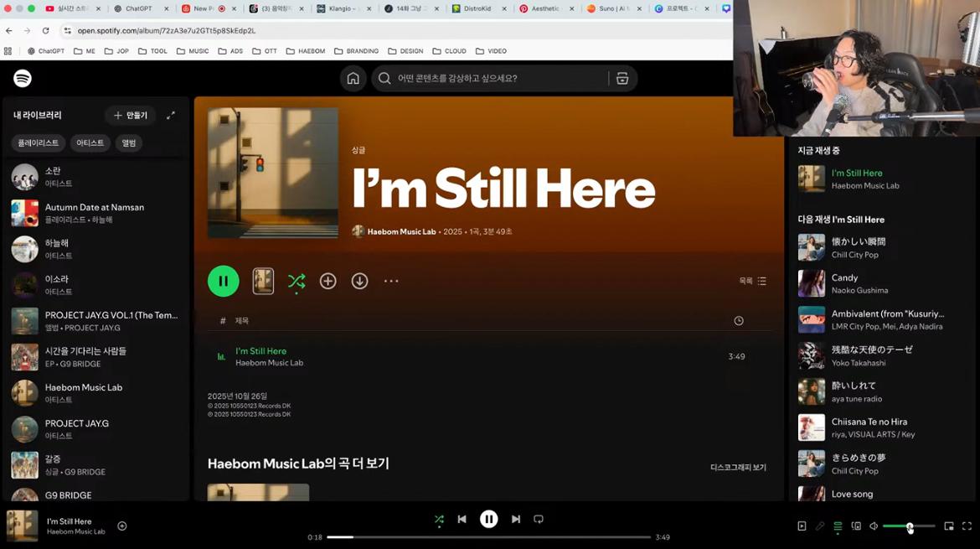Open the 디스코그래피 보기 link
Screen dimensions: 980x549
point(738,468)
